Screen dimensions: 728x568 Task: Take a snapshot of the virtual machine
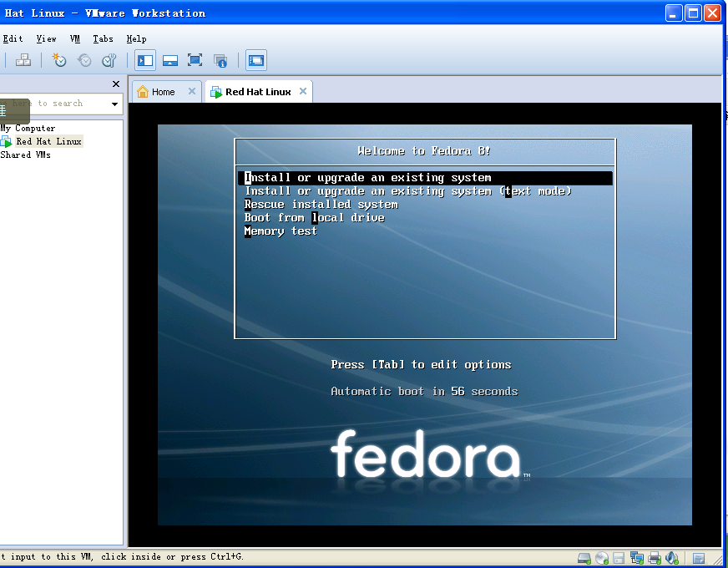58,60
